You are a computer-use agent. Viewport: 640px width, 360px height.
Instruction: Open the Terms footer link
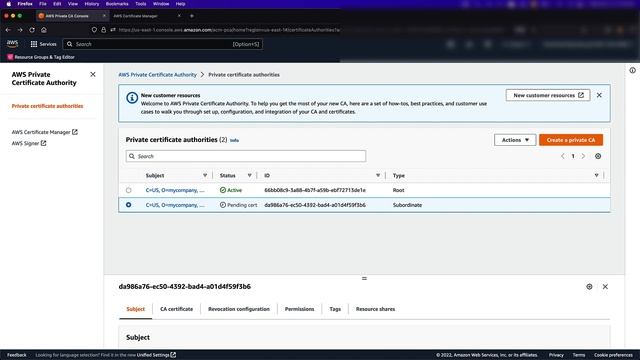(x=579, y=355)
